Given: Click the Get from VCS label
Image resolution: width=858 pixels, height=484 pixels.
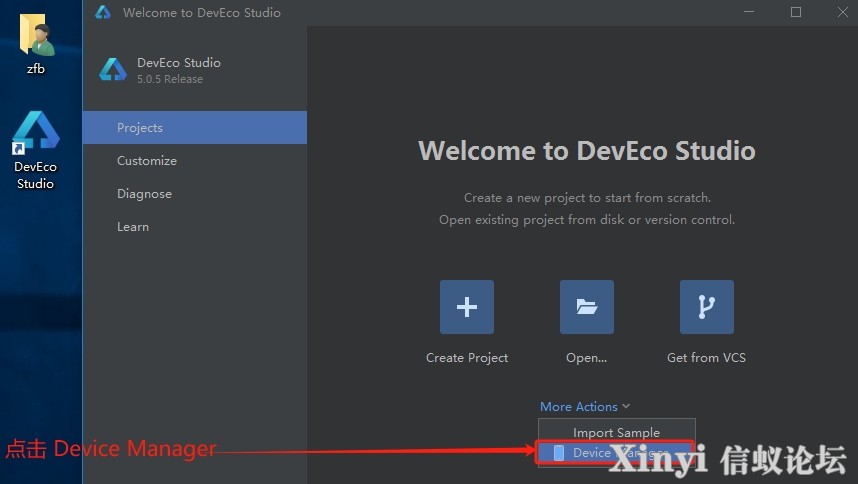Looking at the screenshot, I should tap(706, 358).
